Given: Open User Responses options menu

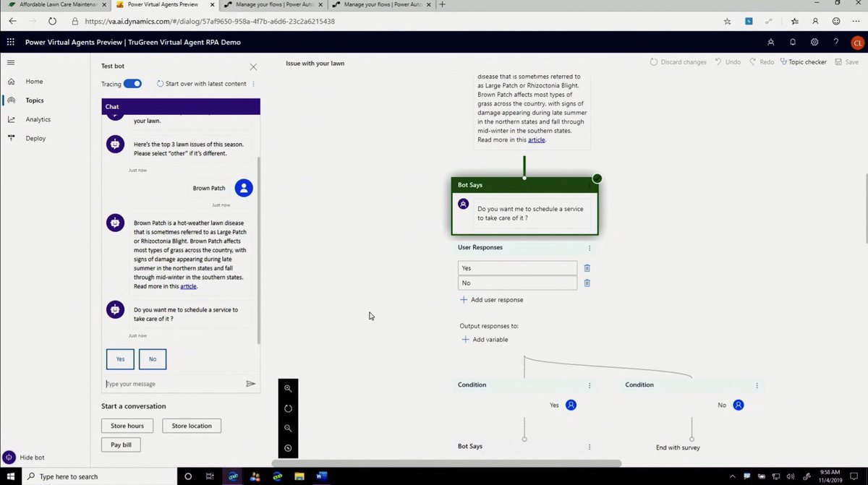Looking at the screenshot, I should 590,248.
